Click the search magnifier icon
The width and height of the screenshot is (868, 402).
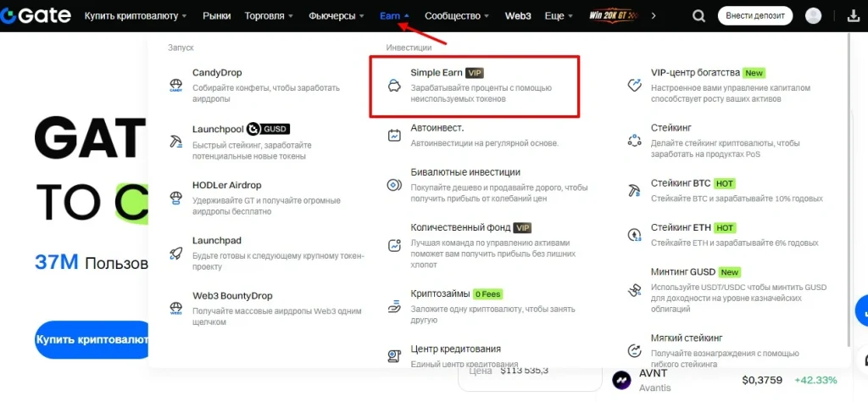[x=698, y=16]
